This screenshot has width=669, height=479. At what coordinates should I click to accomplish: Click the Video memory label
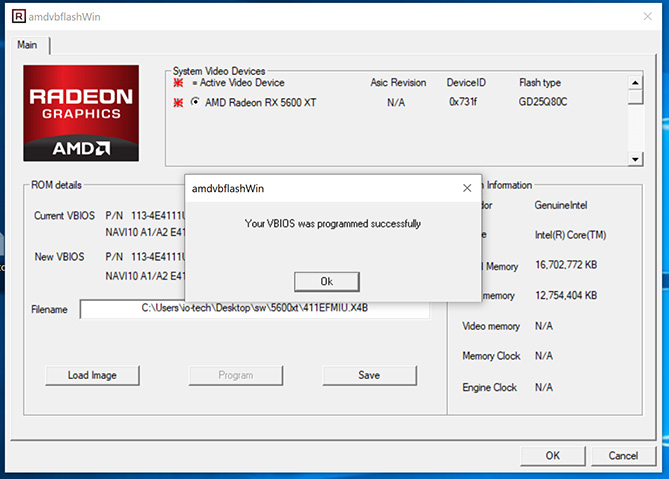click(491, 326)
